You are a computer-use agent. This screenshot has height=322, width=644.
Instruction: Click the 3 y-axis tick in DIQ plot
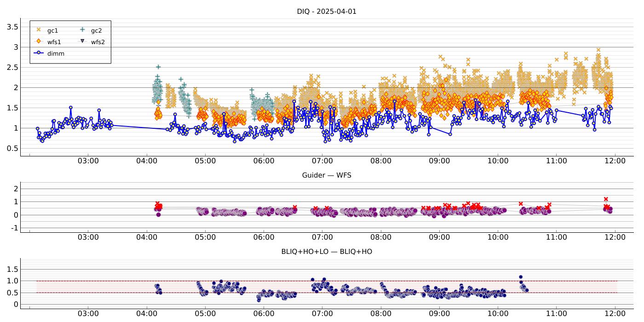pos(16,47)
